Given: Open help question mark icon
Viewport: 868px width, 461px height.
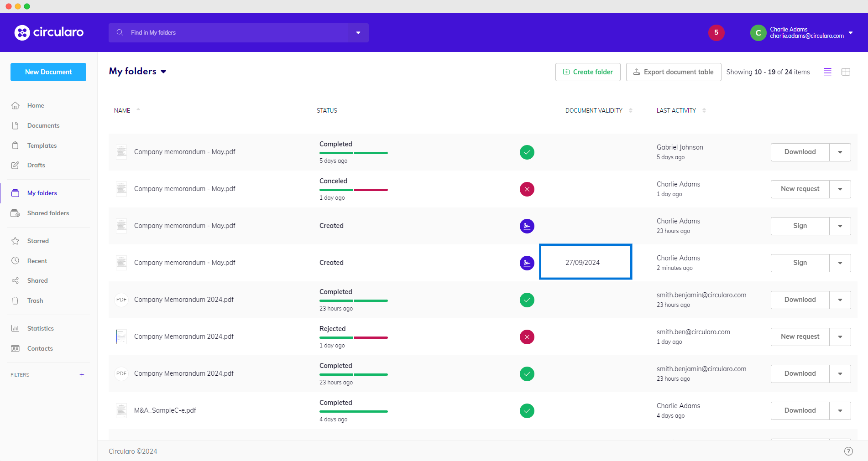Looking at the screenshot, I should point(848,451).
